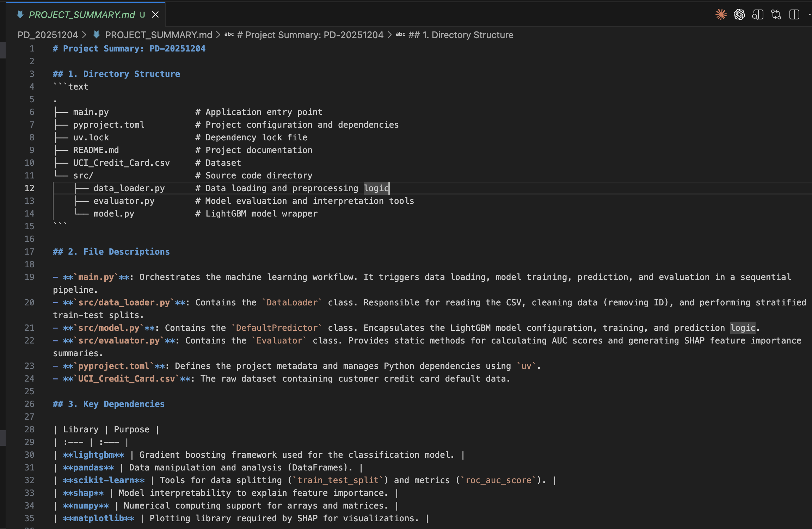This screenshot has width=812, height=529.
Task: Click the markdown file icon in the PROJECT_SUMMARY.md tab
Action: coord(20,14)
